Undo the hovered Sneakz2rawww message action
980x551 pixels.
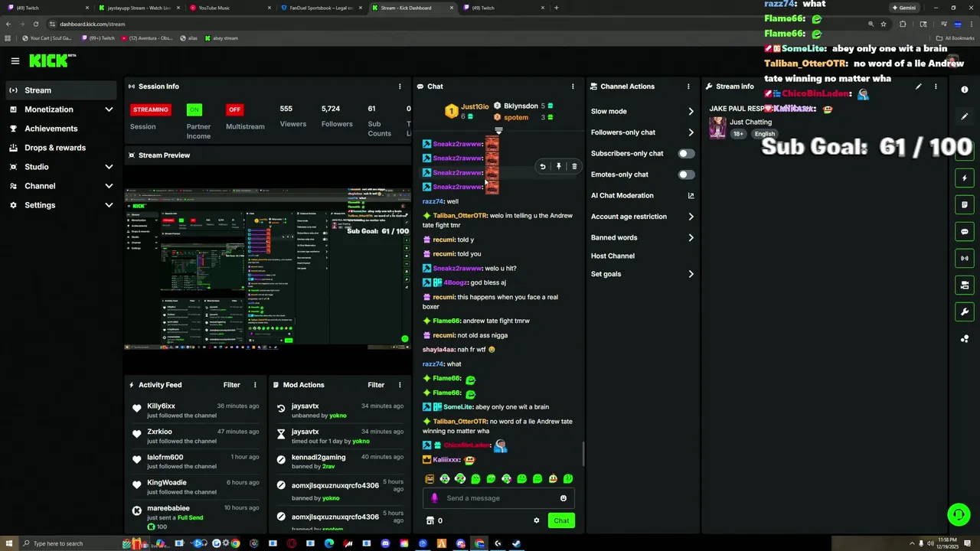point(542,166)
